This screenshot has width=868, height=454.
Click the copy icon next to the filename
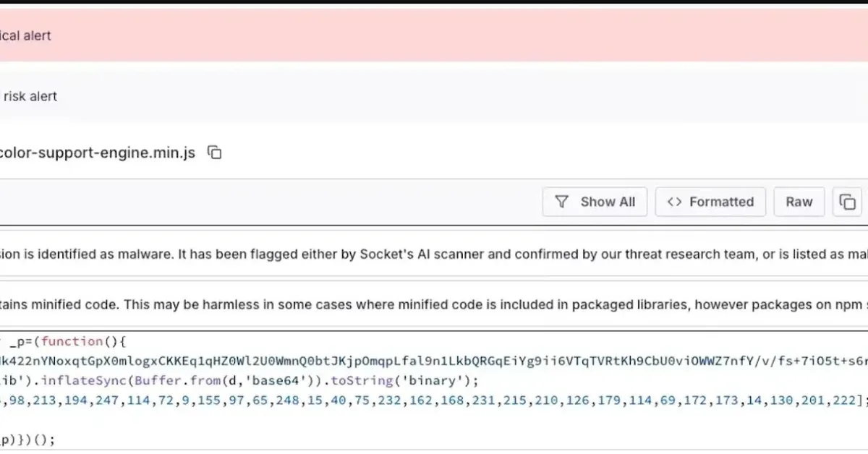(x=213, y=153)
